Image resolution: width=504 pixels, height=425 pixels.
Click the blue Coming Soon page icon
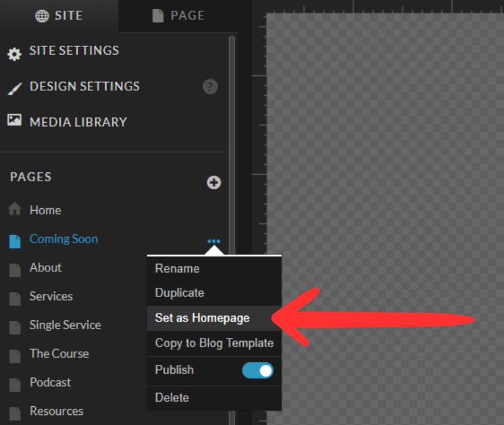pos(15,241)
